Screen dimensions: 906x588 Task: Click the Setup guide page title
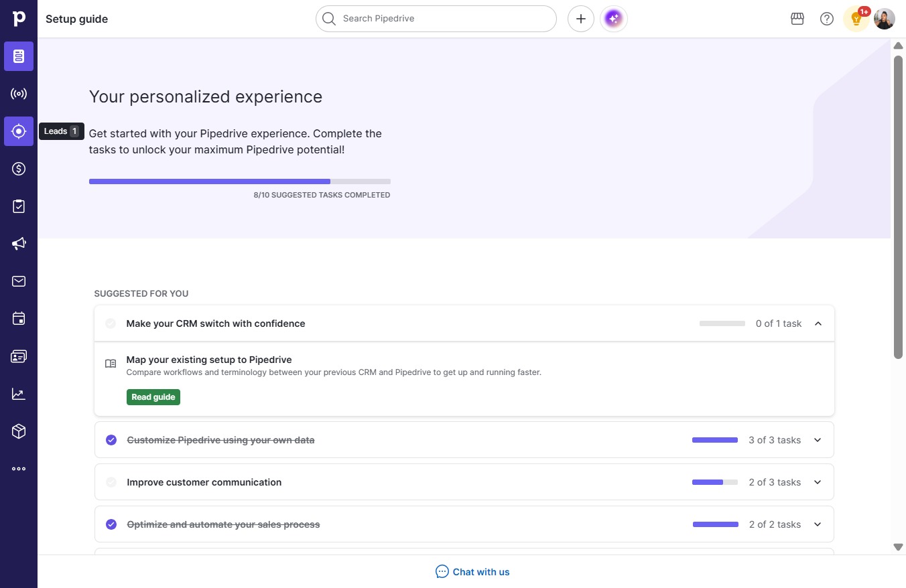point(76,19)
